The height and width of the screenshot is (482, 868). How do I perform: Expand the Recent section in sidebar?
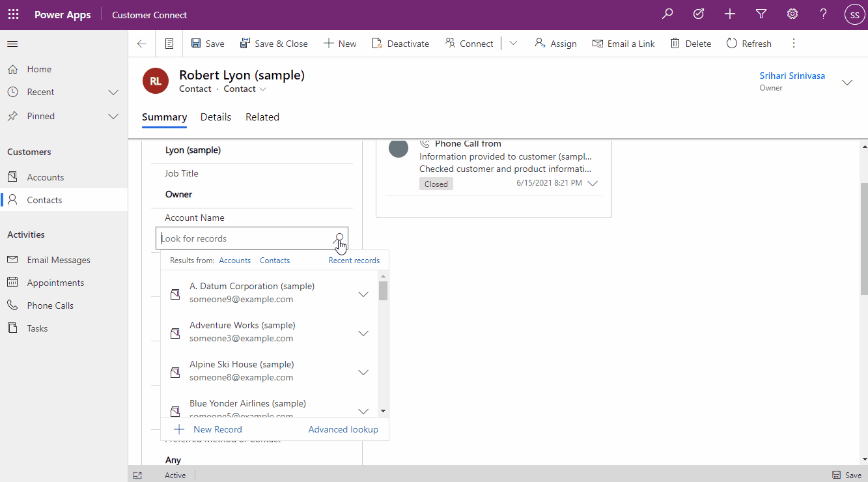pyautogui.click(x=113, y=92)
